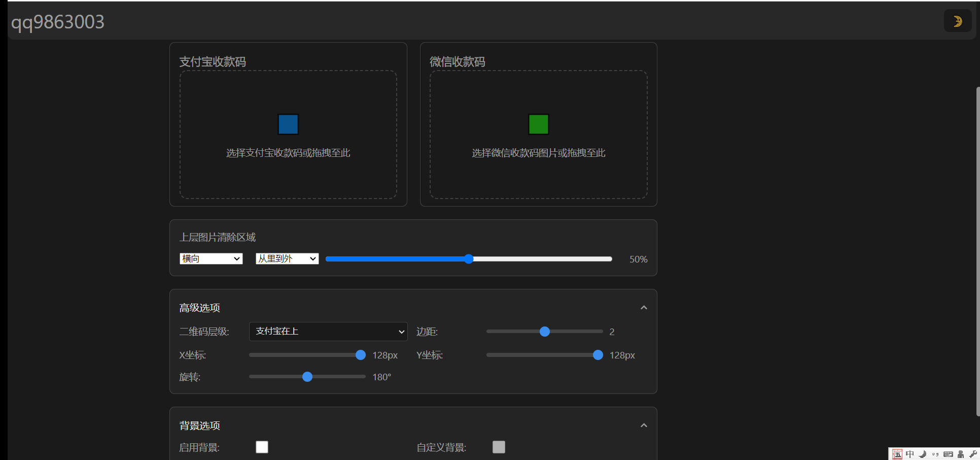Open the IME wrench settings icon
Screen dimensions: 980x460
(973, 454)
